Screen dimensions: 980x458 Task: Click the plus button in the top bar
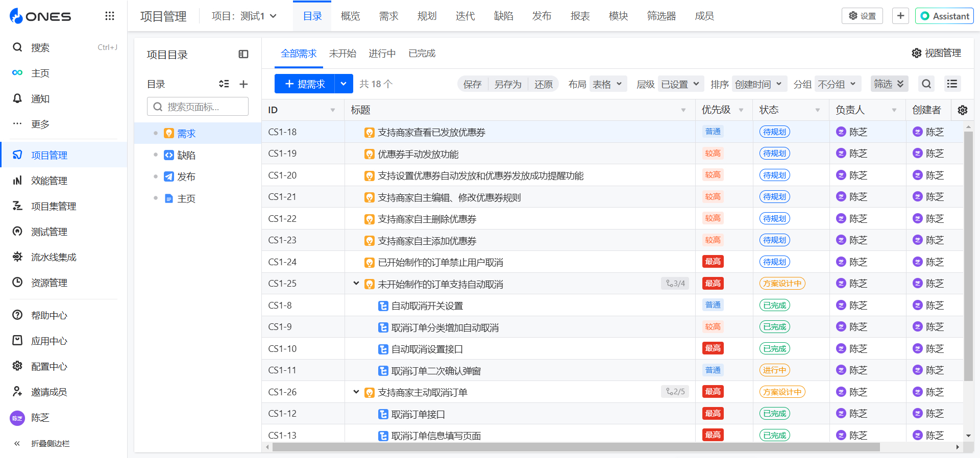click(x=900, y=16)
